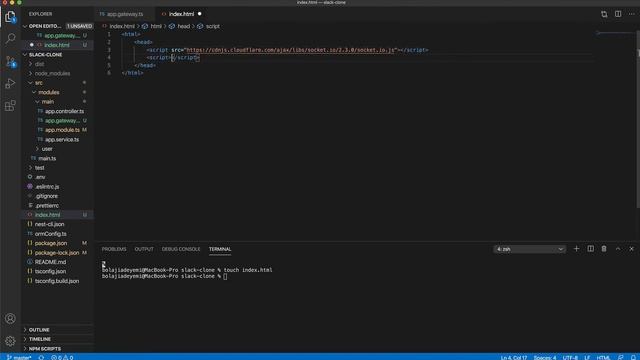Expand the Timeline section
This screenshot has width=640, height=360.
(57, 339)
